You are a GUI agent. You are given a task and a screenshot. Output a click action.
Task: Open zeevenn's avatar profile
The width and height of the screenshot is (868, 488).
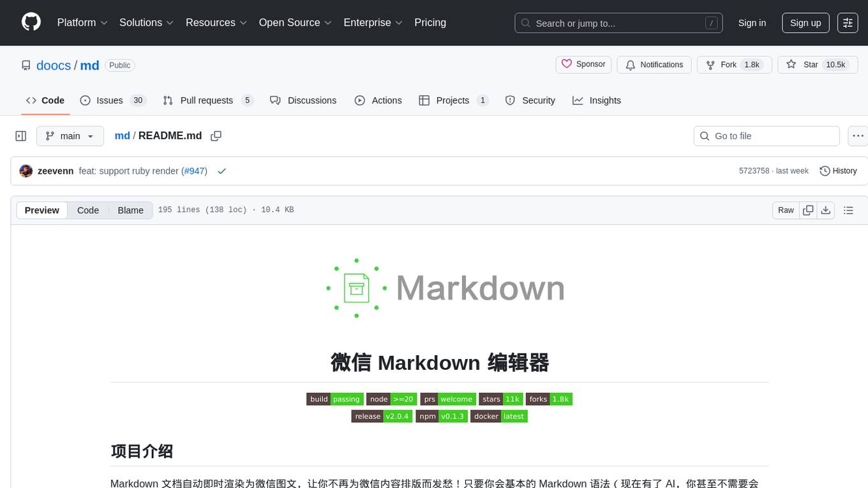coord(26,171)
